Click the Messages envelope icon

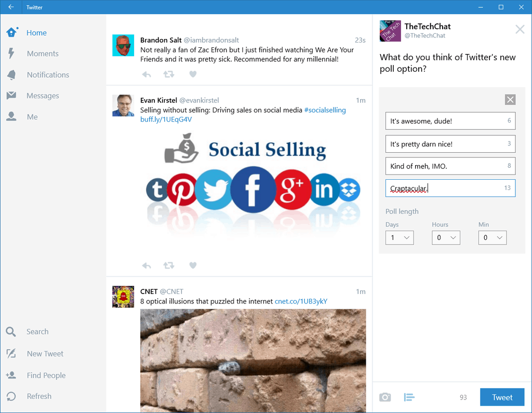(11, 96)
